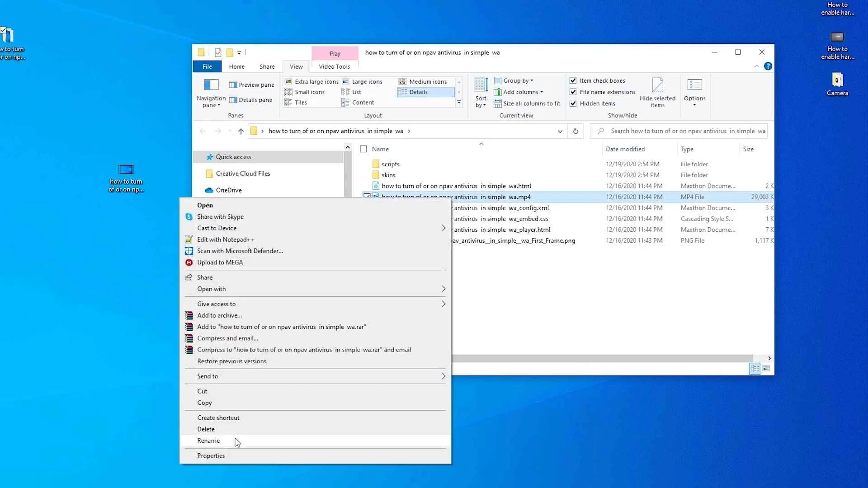Viewport: 868px width, 488px height.
Task: Select Details layout option
Action: pyautogui.click(x=426, y=92)
